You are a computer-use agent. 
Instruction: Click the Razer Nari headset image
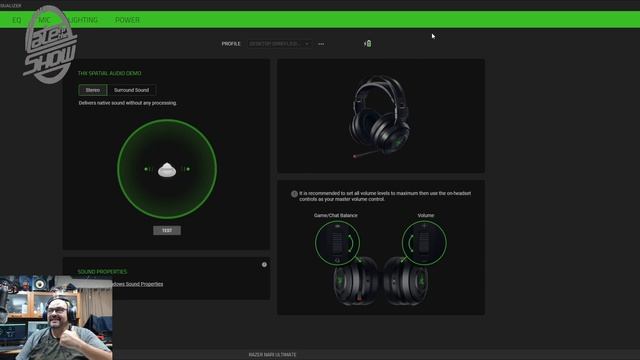pyautogui.click(x=380, y=116)
